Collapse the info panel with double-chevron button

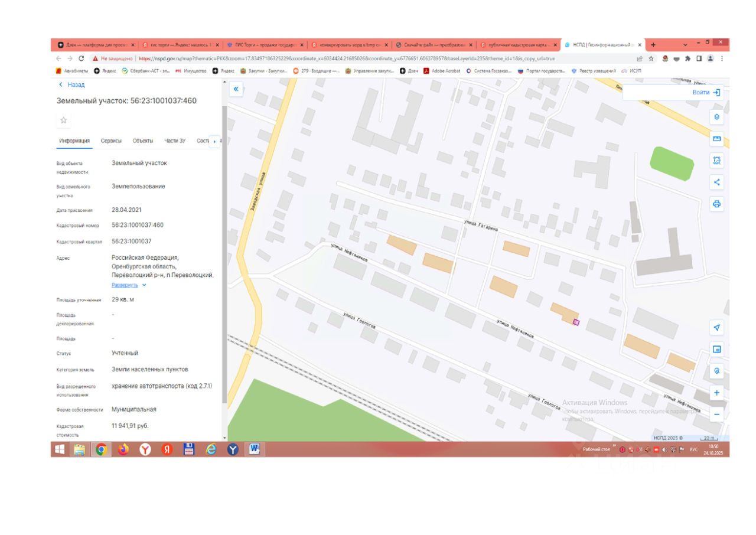(236, 89)
